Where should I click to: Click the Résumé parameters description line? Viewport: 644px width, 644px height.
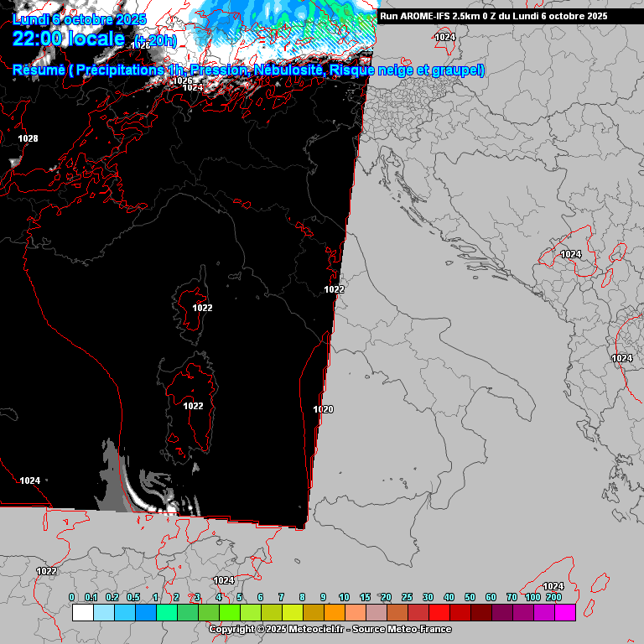tap(248, 70)
